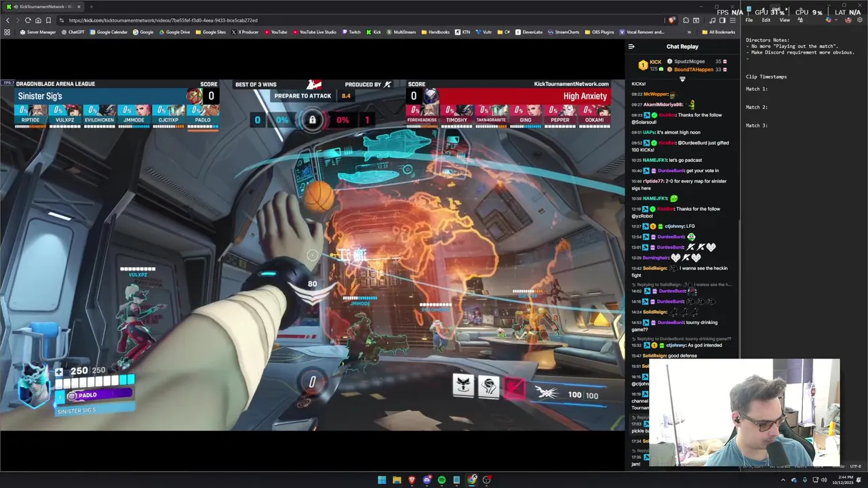Show more bookmarks via the overflow chevron
Screen dimensions: 868x488
689,32
